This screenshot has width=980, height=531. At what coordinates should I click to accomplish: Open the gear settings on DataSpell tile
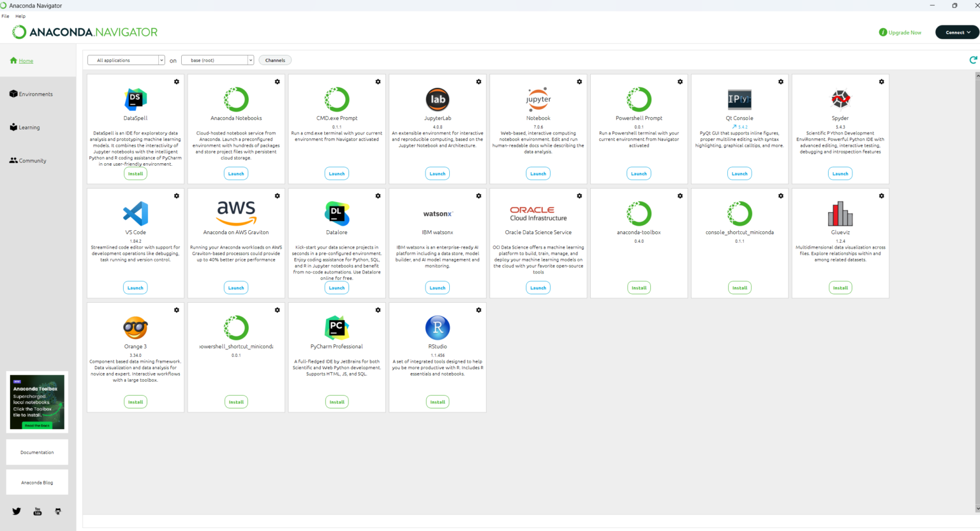tap(177, 82)
